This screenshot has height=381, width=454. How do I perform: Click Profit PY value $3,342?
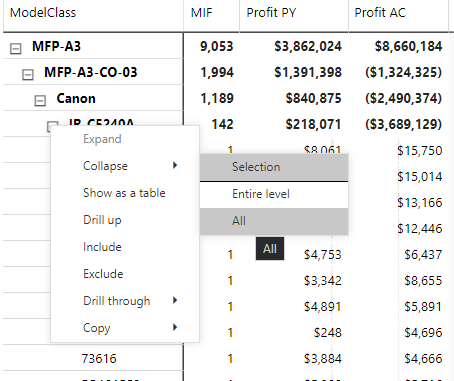coord(323,281)
